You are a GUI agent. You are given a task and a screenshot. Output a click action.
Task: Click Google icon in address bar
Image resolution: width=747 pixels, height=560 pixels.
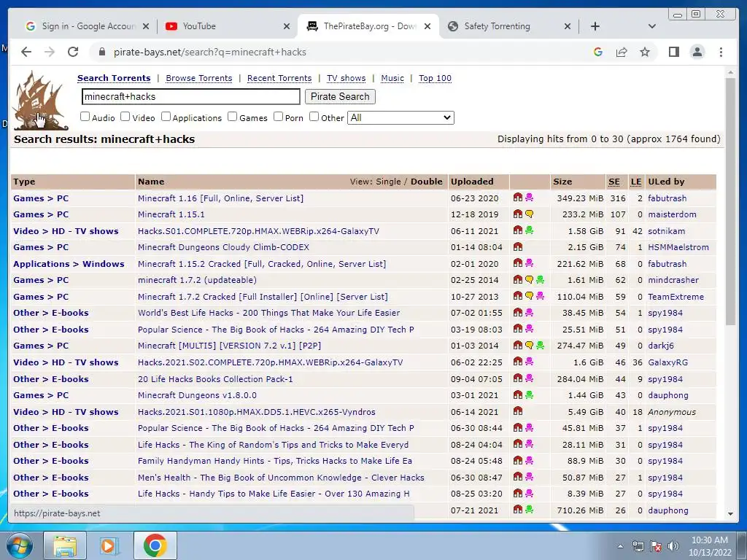coord(598,52)
